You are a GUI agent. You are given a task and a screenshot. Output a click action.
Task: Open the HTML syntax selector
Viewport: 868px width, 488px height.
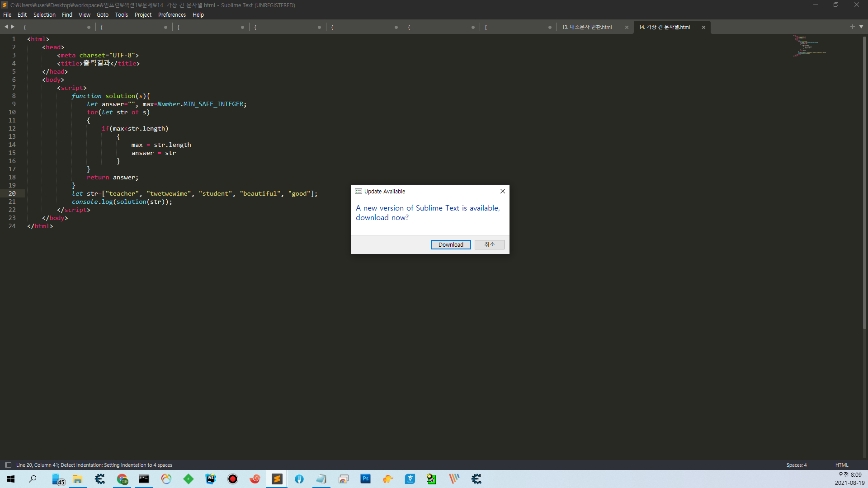click(x=841, y=465)
